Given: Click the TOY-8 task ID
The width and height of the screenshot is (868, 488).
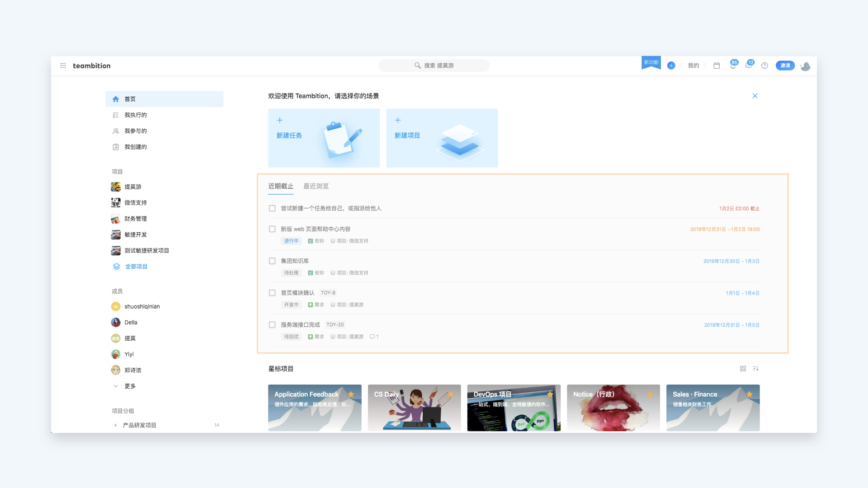Looking at the screenshot, I should (328, 293).
